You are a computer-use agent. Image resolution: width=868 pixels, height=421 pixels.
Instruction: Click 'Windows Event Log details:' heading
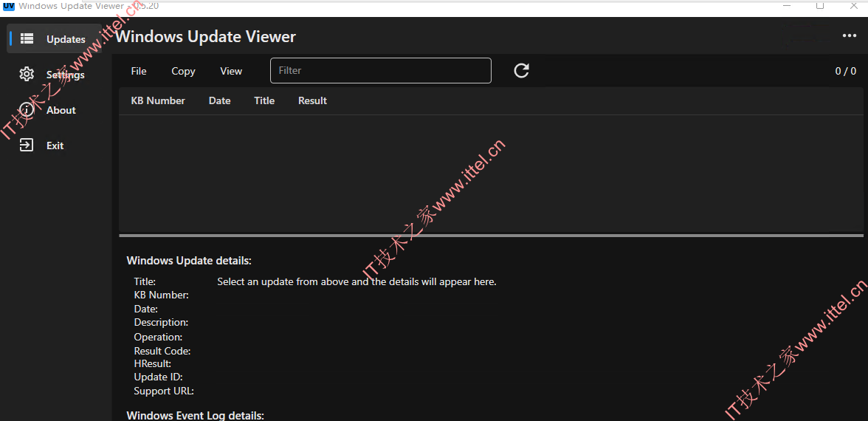coord(195,415)
